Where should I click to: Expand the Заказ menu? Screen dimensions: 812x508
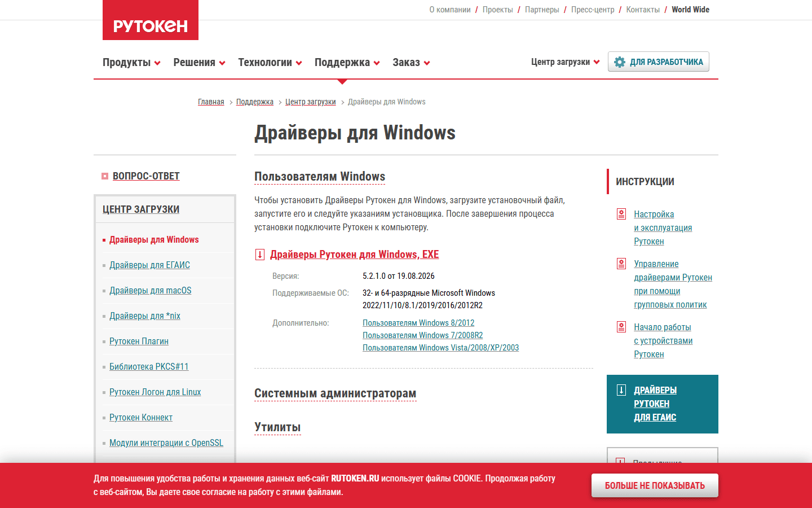point(412,63)
